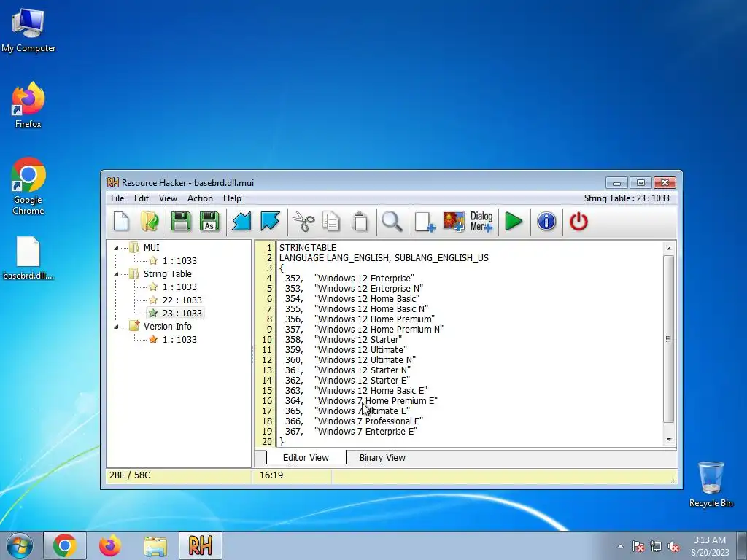Click the line "Windows 7 Enterprise E"
747x560 pixels.
366,432
